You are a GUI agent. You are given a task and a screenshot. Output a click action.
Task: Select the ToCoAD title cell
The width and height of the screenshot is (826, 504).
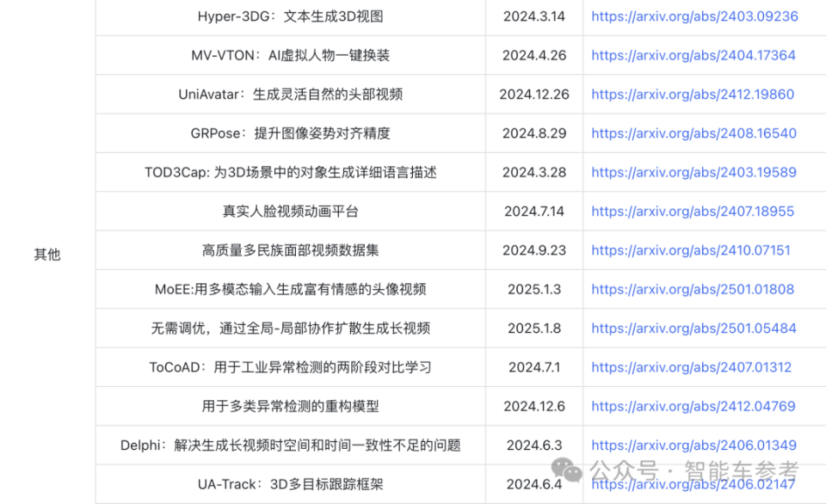click(x=290, y=367)
